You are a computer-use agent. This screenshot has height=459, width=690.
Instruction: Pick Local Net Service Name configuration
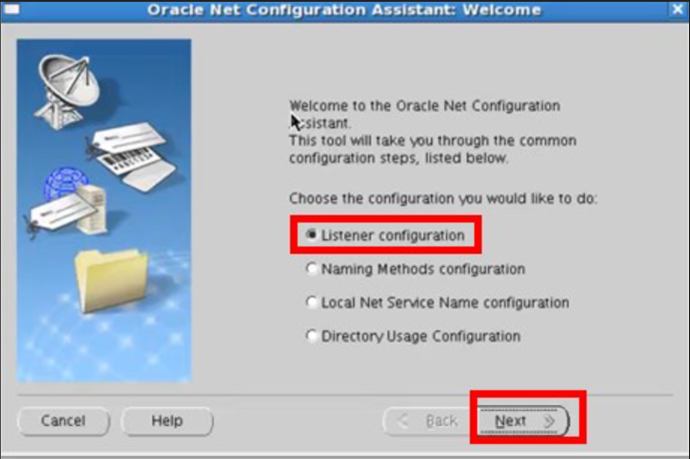point(312,302)
